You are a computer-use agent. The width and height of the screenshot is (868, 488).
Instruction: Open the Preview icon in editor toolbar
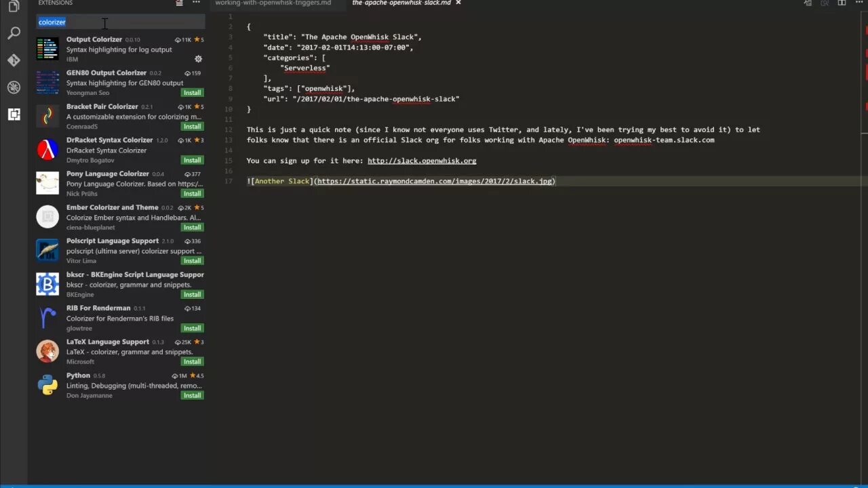pyautogui.click(x=825, y=3)
